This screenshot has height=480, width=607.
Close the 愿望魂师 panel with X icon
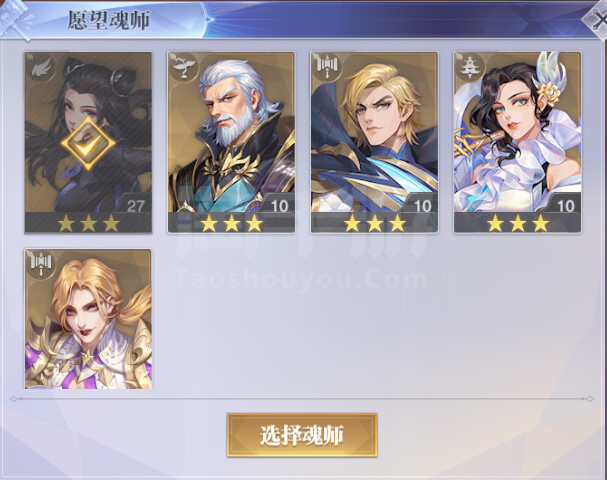coord(596,21)
